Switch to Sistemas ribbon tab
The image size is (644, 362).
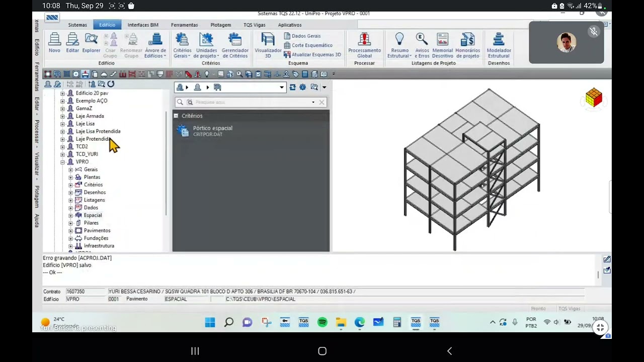[x=77, y=25]
